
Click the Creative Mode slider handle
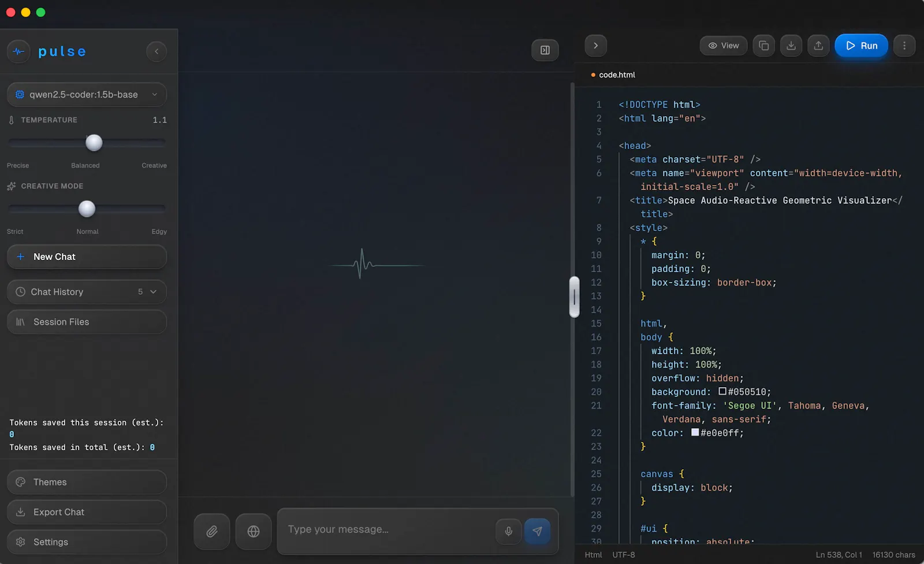[87, 209]
